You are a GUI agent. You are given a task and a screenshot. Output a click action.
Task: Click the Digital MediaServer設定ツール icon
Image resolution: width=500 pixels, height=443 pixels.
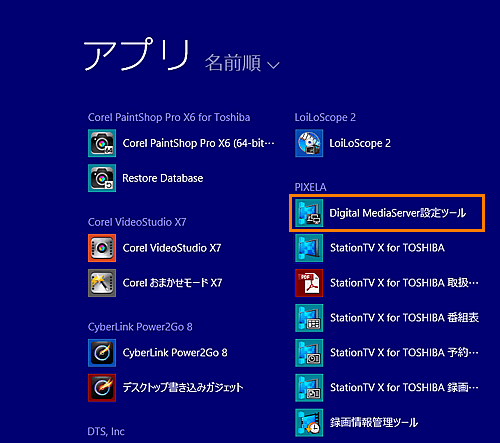pyautogui.click(x=309, y=213)
